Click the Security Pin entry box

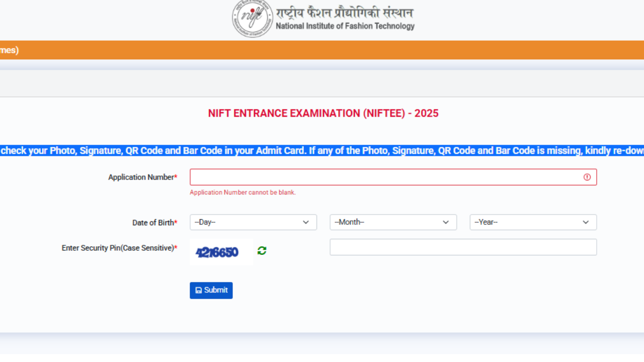click(x=462, y=247)
